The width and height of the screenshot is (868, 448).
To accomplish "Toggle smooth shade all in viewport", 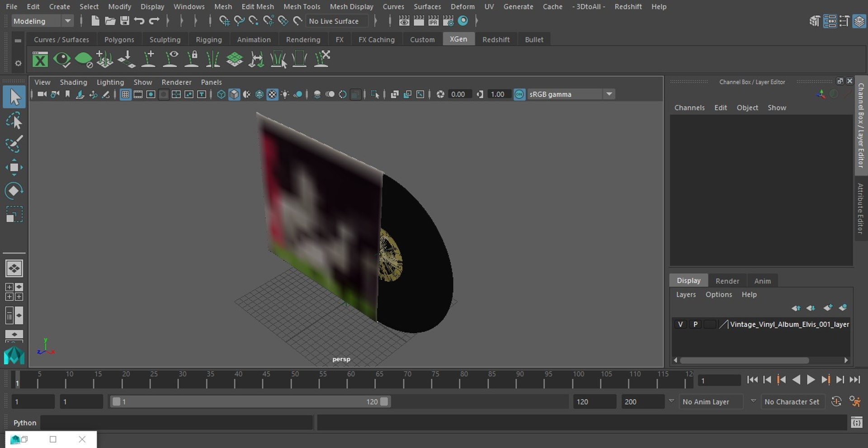I will (234, 94).
